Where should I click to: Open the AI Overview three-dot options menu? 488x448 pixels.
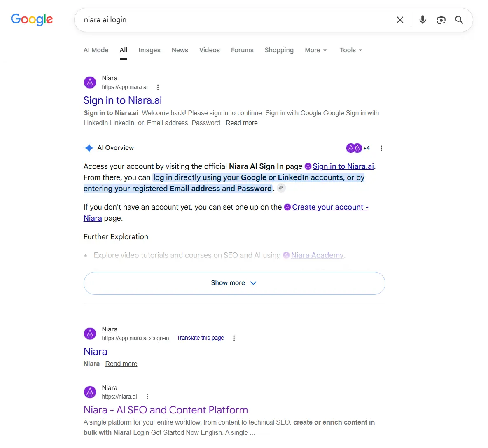click(x=381, y=148)
